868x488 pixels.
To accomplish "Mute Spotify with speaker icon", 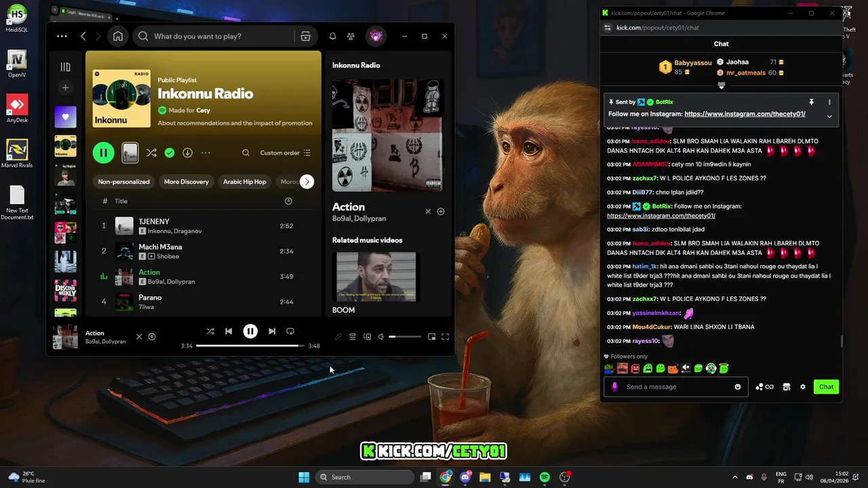I will click(381, 337).
